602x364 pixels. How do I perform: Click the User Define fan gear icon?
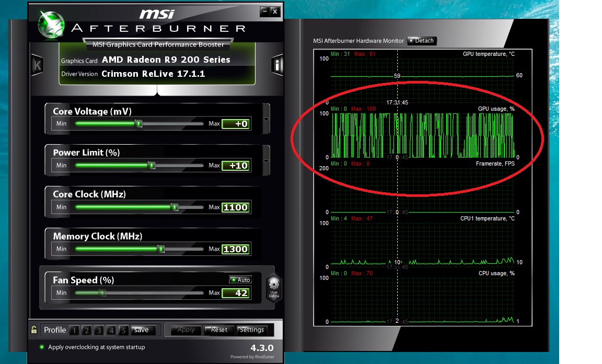[274, 288]
